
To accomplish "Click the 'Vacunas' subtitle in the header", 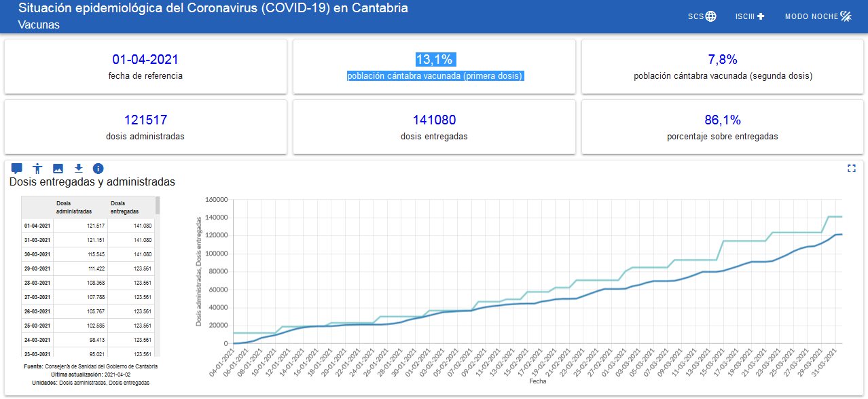I will [39, 25].
